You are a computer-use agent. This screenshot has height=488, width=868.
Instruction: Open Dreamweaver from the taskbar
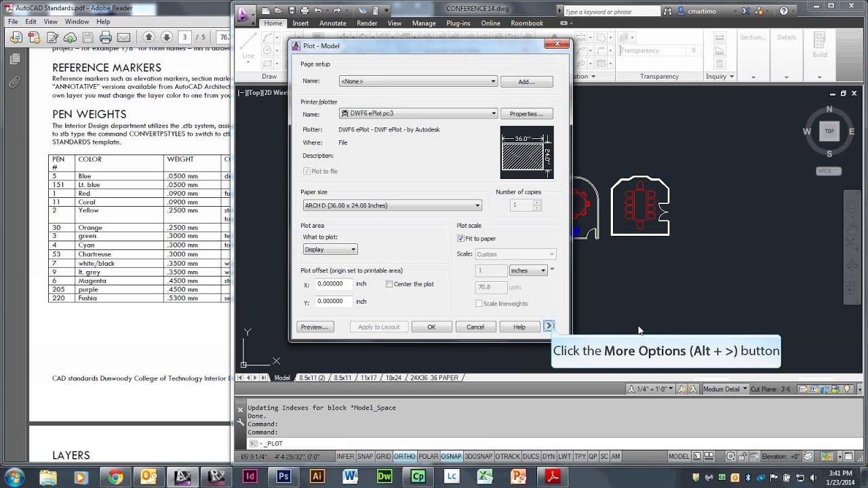point(384,476)
